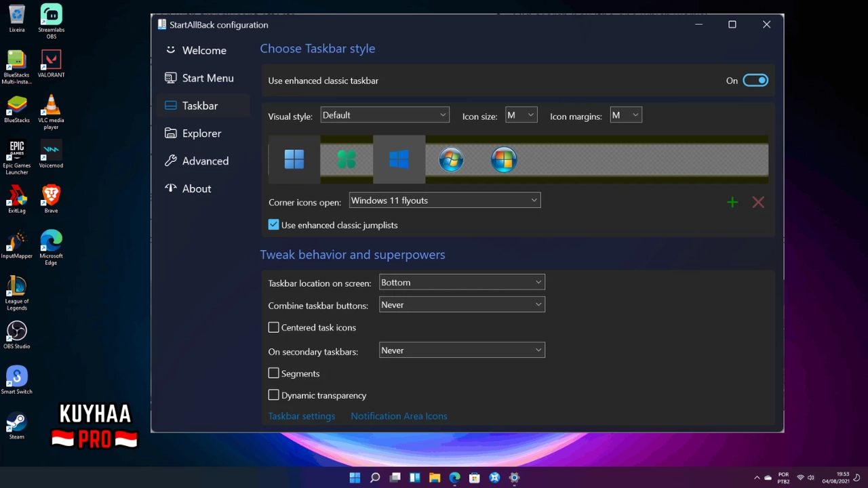Open the Icon size dropdown
The width and height of the screenshot is (868, 488).
point(521,115)
